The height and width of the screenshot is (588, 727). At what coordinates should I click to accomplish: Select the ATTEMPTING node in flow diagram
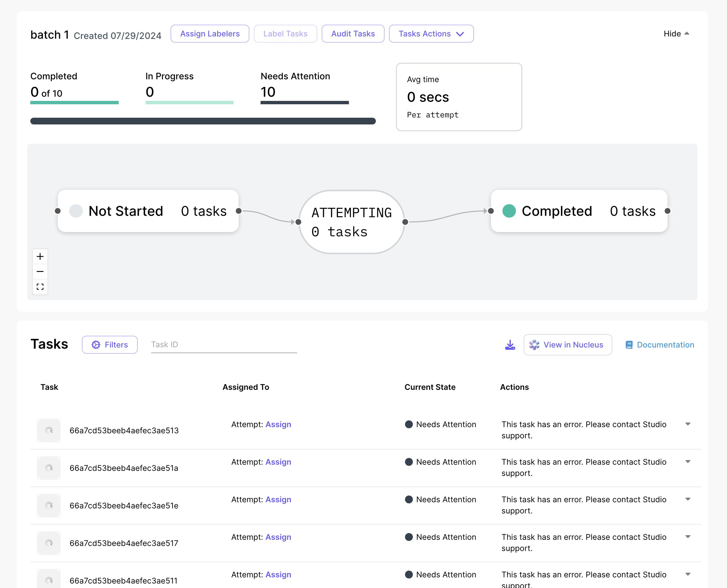coord(351,222)
